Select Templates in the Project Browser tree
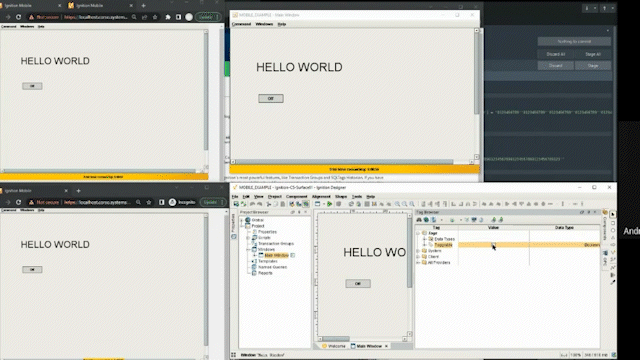640x360 pixels. 268,261
